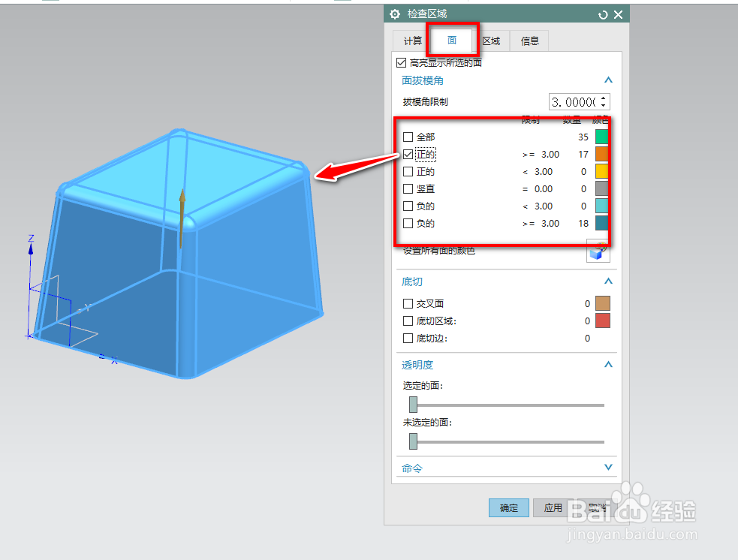
Task: Click the 应用 button
Action: click(x=553, y=507)
